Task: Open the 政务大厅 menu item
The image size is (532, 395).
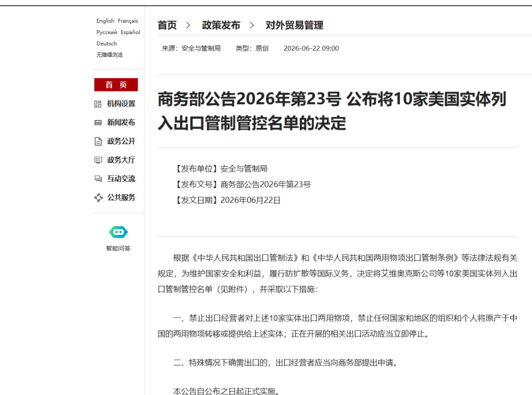Action: click(121, 159)
